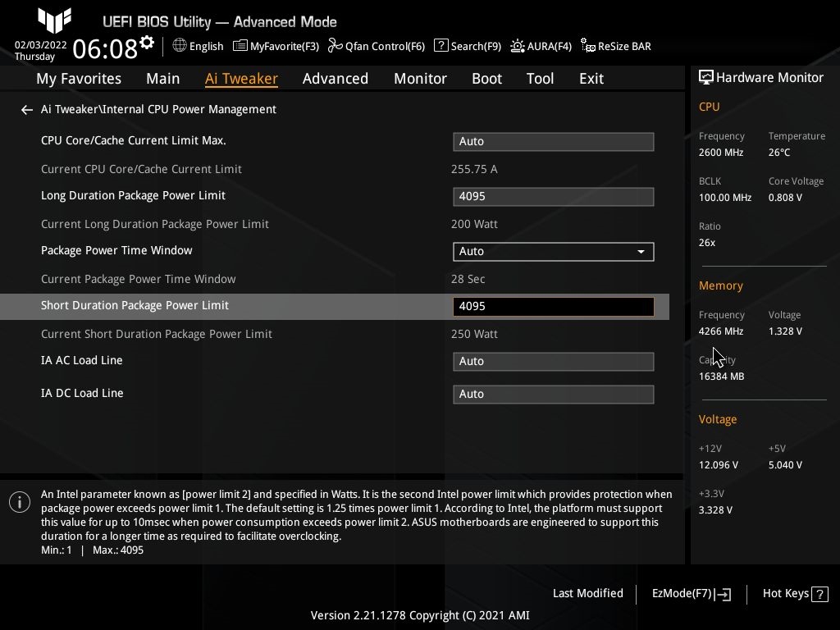Click the English language button

(198, 46)
